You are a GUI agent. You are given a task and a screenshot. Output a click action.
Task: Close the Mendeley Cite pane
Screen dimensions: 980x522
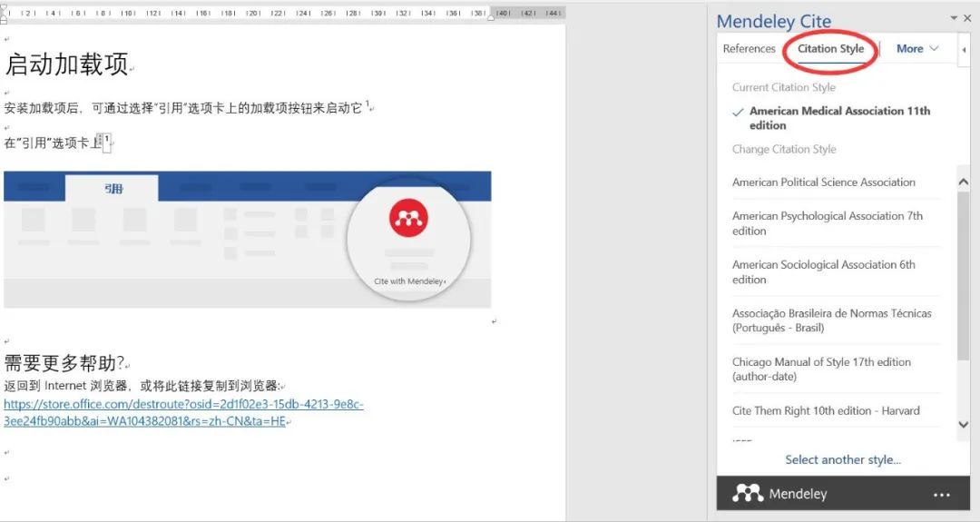pos(967,18)
